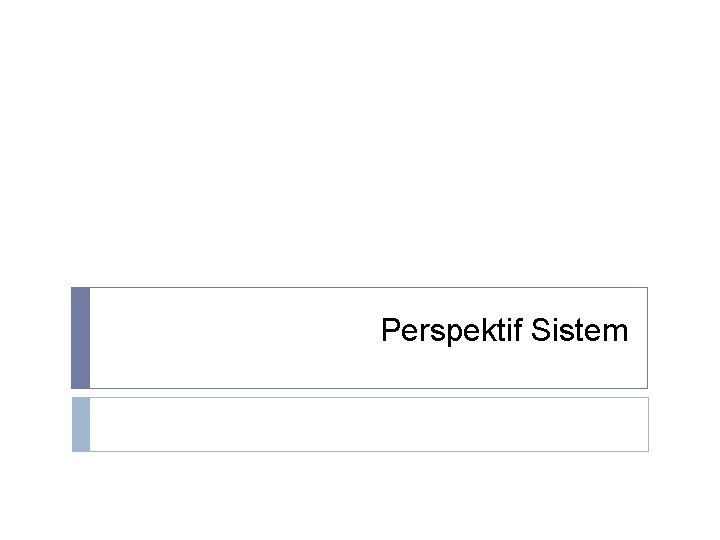
Task: Click the top of the dark accent bar
Action: [81, 294]
